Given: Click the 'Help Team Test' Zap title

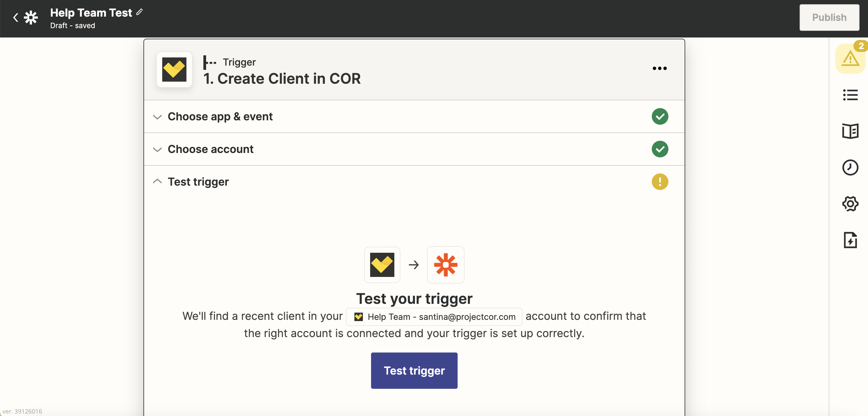Looking at the screenshot, I should (x=91, y=12).
